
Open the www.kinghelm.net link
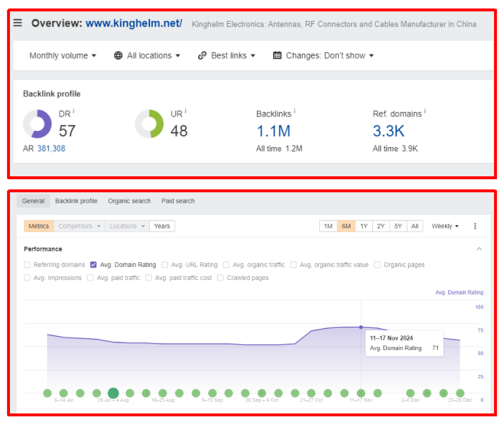pyautogui.click(x=134, y=23)
